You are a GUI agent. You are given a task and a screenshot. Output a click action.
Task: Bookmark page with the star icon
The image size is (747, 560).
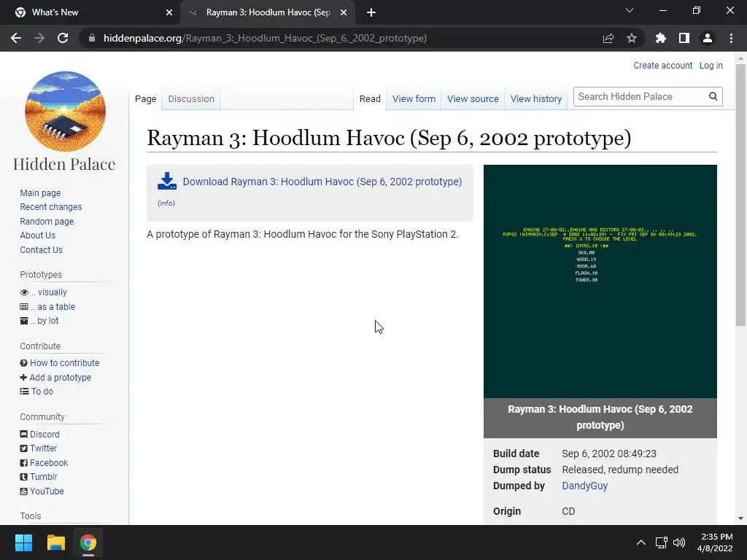[x=632, y=38]
